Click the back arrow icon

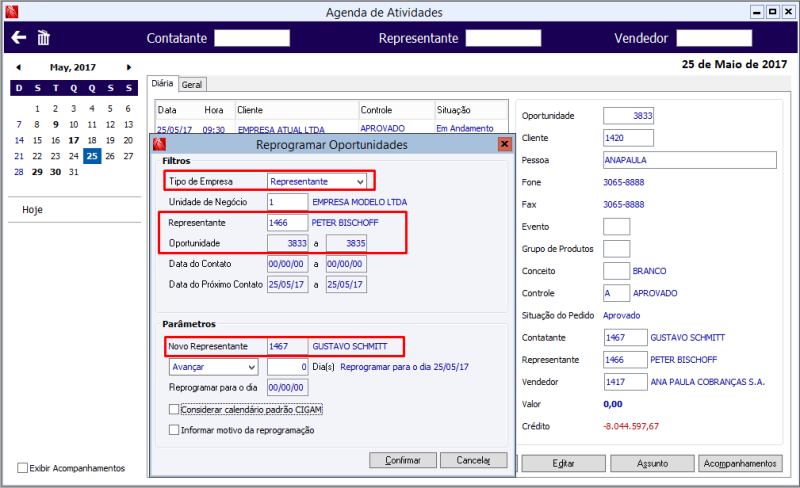19,37
